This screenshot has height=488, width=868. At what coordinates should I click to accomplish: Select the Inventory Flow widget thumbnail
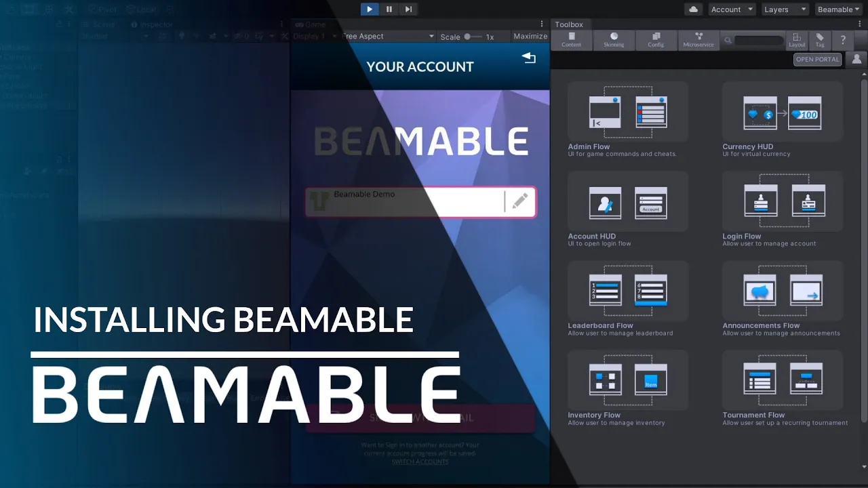628,380
